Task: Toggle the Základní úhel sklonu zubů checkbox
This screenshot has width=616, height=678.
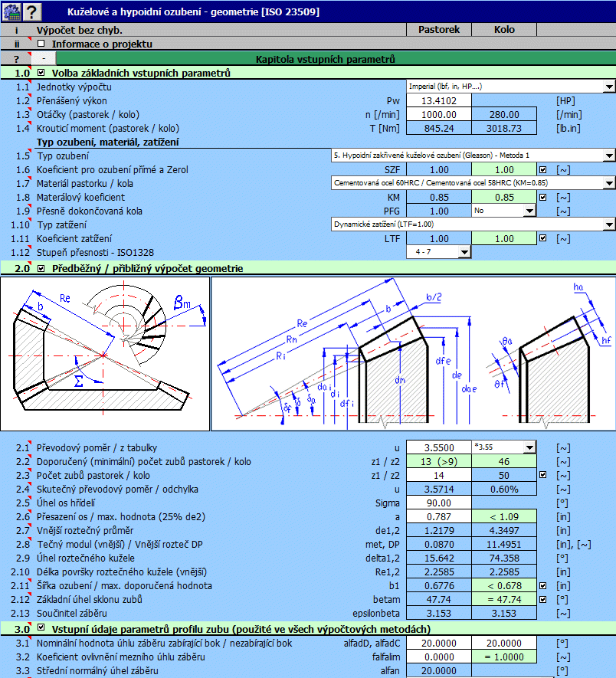Action: pyautogui.click(x=543, y=599)
